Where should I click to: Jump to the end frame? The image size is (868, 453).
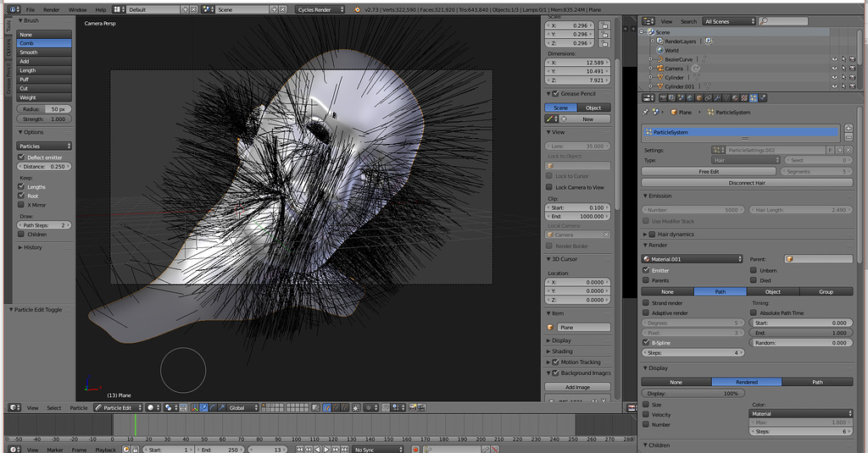[344, 450]
